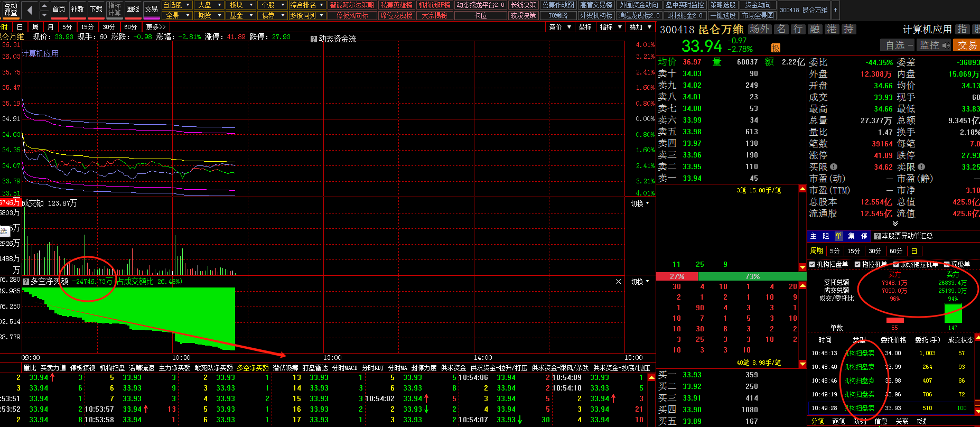The image size is (980, 427).
Task: Remove from watchlist via 自选 − button
Action: click(x=899, y=45)
